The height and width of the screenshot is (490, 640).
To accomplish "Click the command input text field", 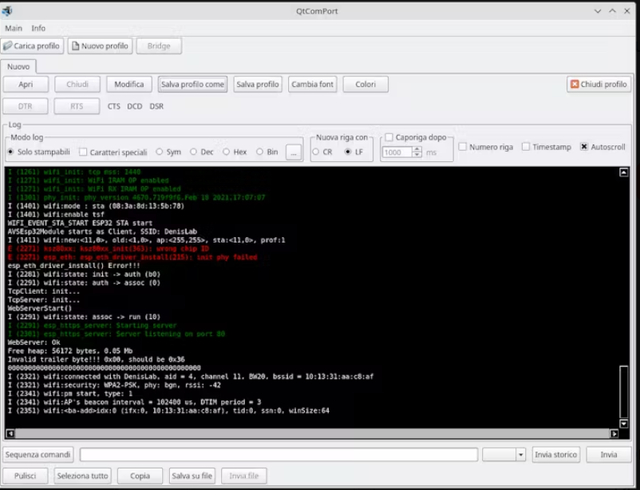I will [279, 454].
